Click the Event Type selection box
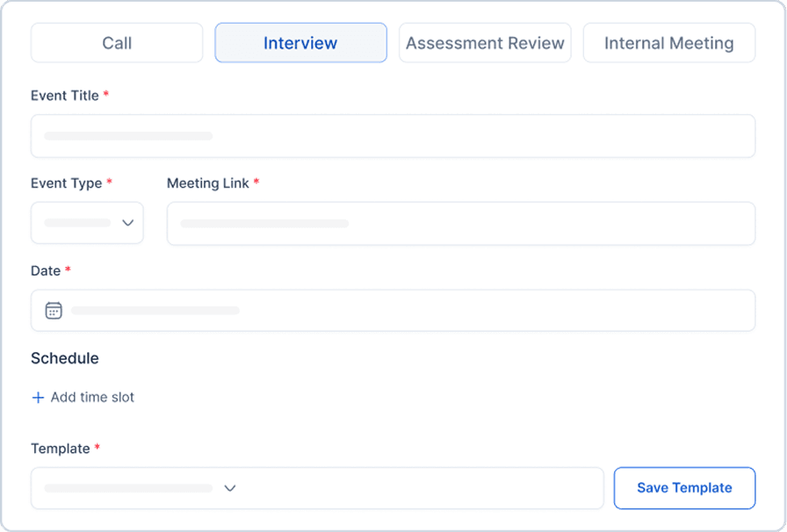Viewport: 787px width, 532px height. tap(87, 223)
